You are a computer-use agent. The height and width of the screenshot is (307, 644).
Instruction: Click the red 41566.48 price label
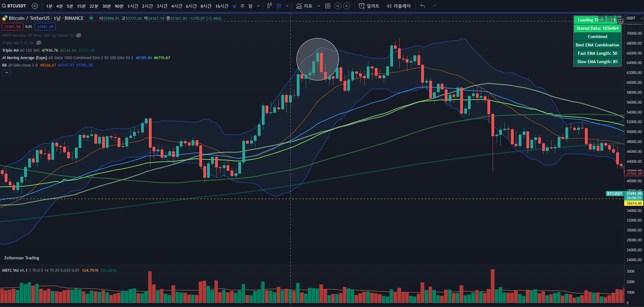click(x=634, y=174)
